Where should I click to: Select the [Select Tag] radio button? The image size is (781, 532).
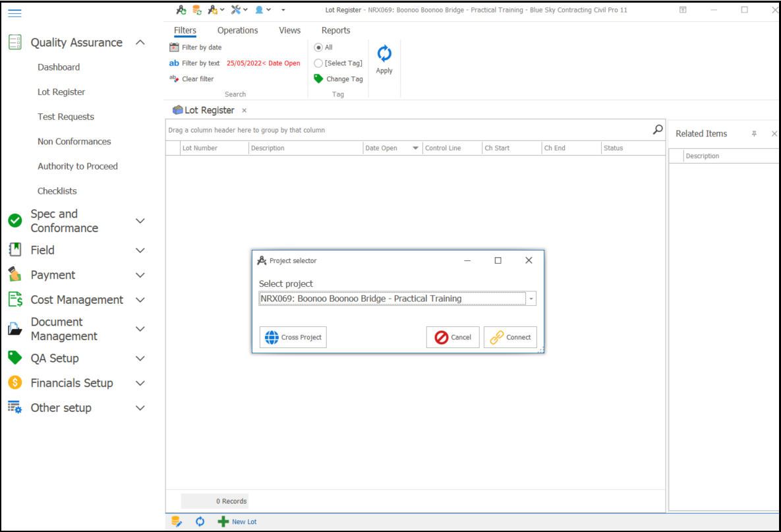point(318,63)
